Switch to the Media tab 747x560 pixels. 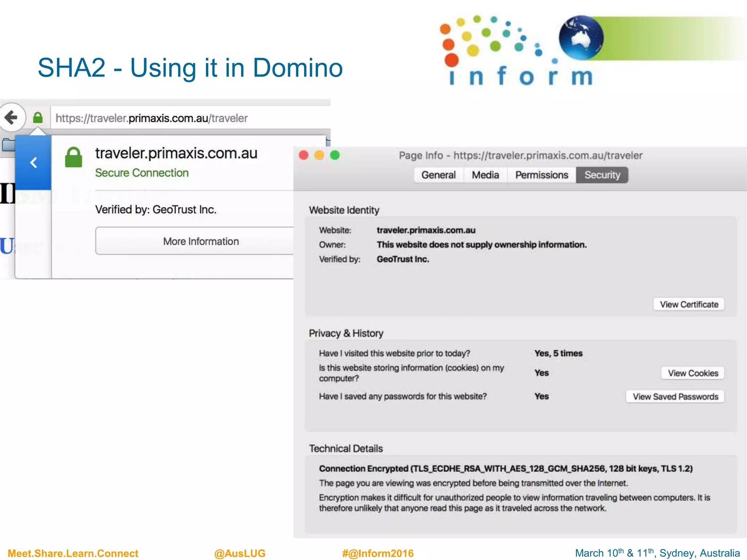(485, 175)
